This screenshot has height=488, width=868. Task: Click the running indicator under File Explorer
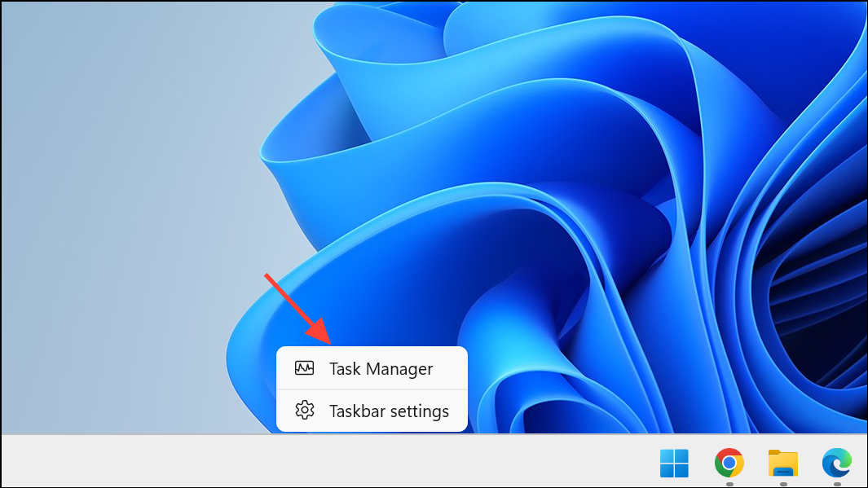tap(782, 482)
